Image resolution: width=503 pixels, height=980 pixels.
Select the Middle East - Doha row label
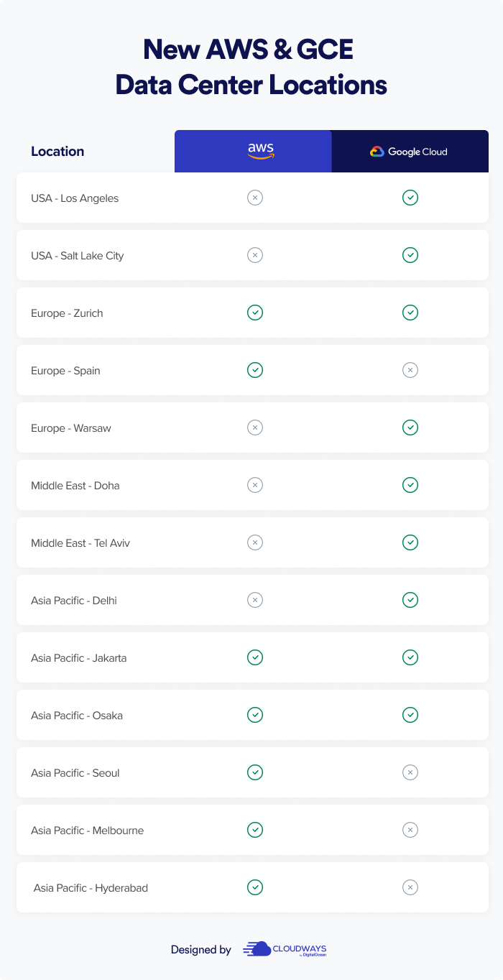(x=75, y=486)
